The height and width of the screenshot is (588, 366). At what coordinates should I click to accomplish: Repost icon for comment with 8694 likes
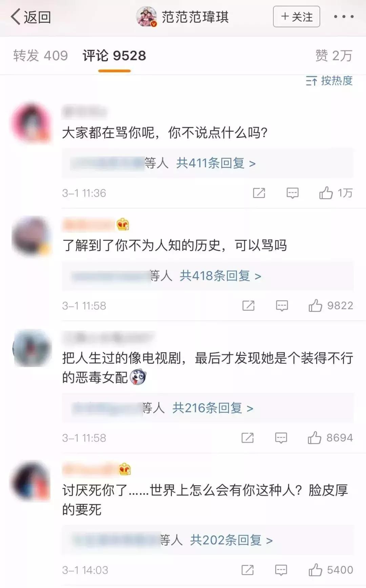coord(247,438)
